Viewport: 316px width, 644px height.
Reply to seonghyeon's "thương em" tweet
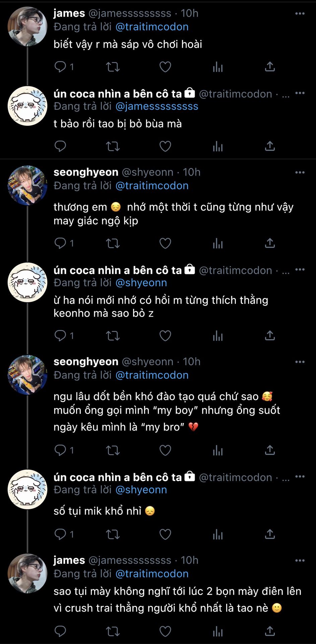[60, 243]
